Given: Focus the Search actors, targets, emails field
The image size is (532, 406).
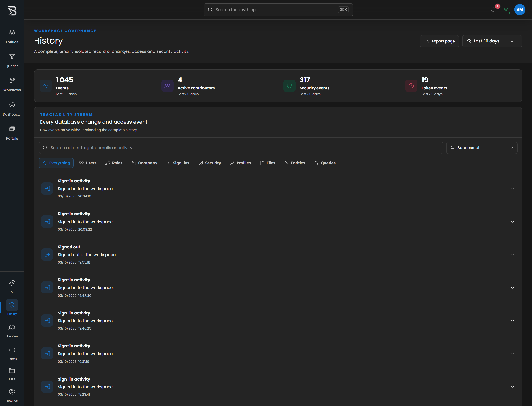Looking at the screenshot, I should click(x=241, y=148).
